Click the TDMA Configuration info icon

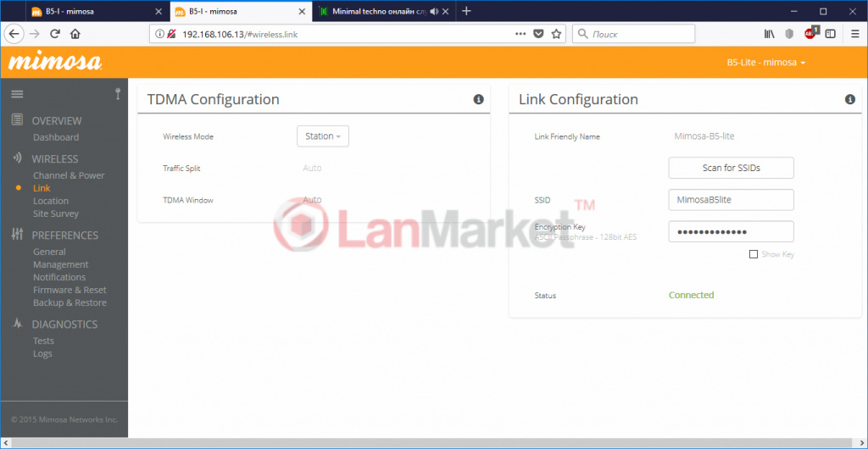pyautogui.click(x=478, y=100)
